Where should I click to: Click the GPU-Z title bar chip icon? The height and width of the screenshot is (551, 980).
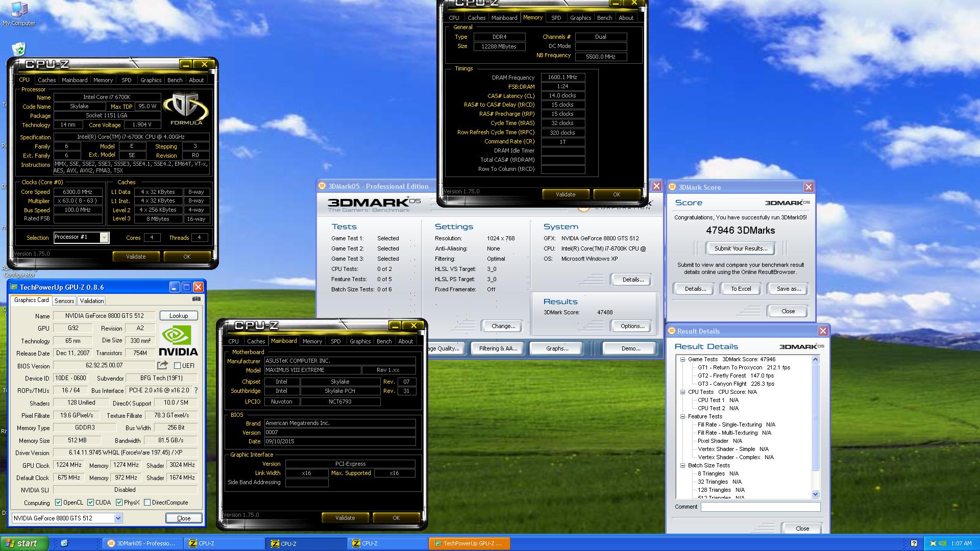(x=14, y=287)
